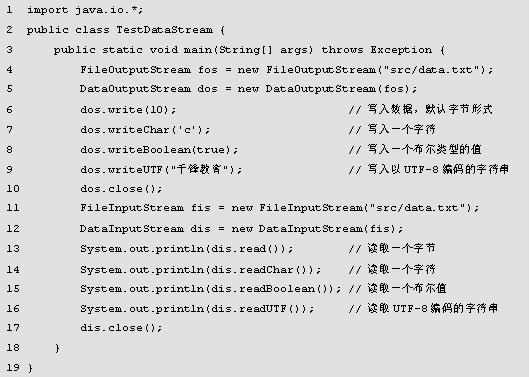The width and height of the screenshot is (530, 377).
Task: Click the dos.writeChar('c') statement
Action: click(x=145, y=130)
